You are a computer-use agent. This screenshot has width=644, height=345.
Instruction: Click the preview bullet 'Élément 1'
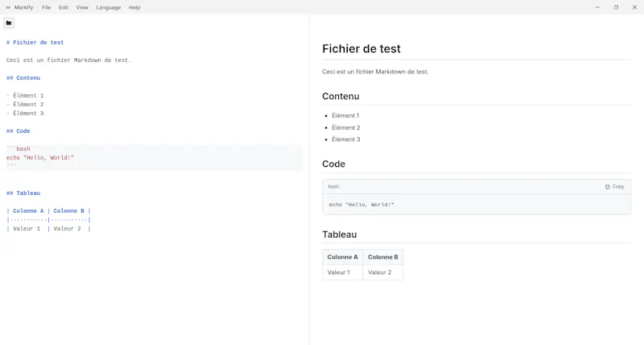[345, 115]
